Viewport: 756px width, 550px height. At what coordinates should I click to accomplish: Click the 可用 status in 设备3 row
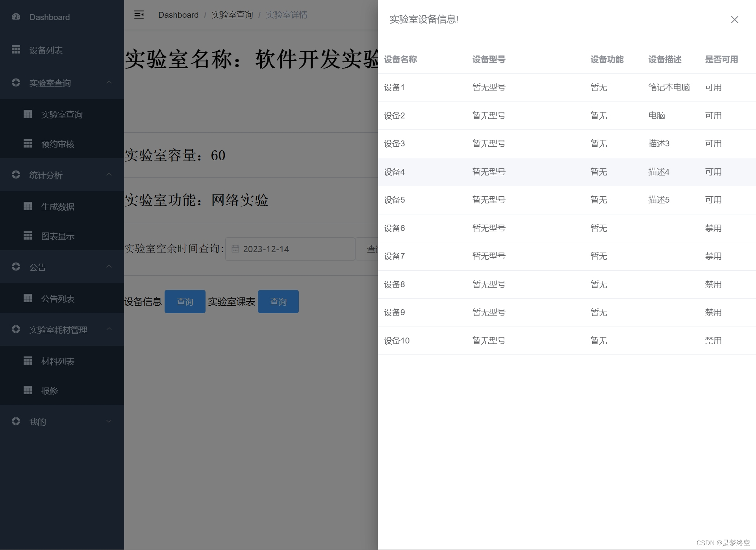(x=713, y=144)
